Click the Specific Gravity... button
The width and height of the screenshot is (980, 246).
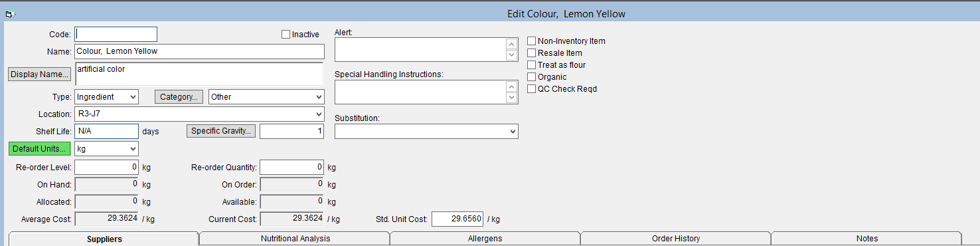coord(221,131)
